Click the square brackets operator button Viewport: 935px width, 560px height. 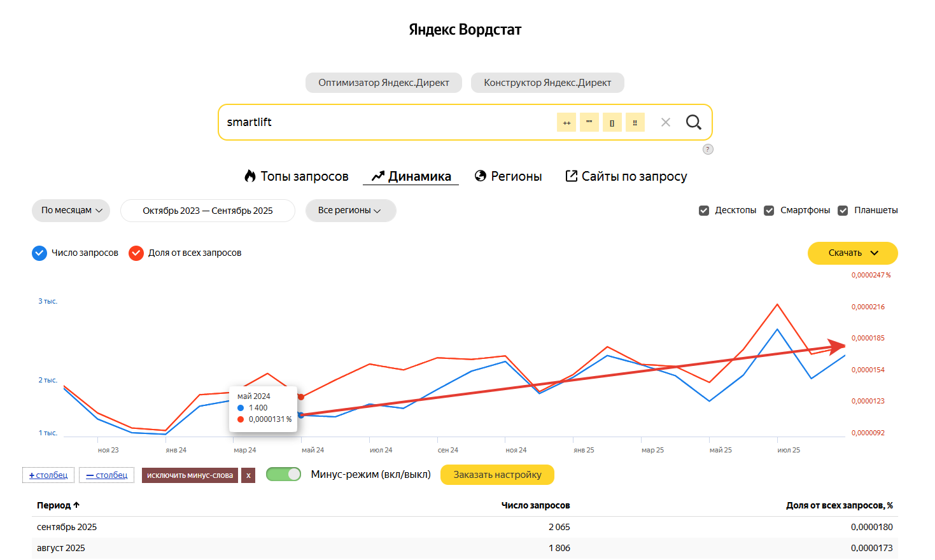coord(612,122)
